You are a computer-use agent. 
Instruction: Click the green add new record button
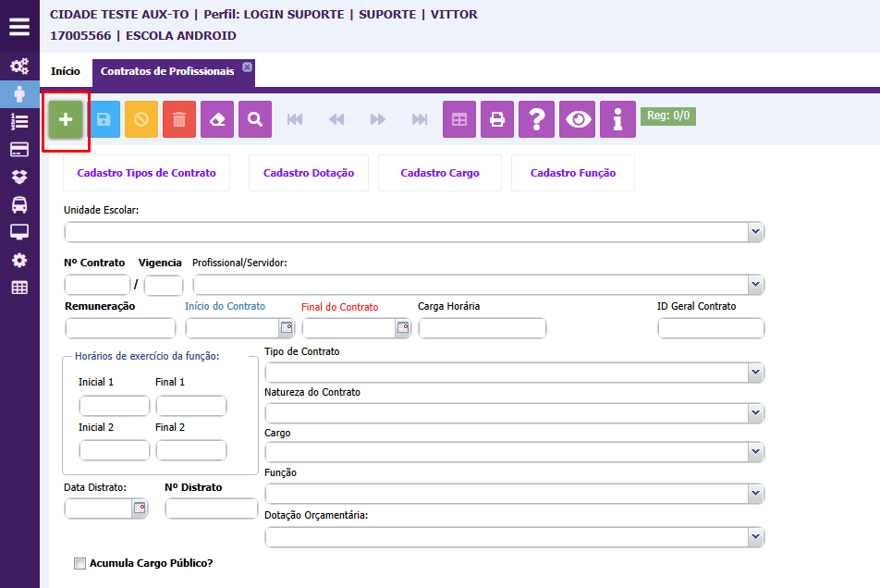click(66, 119)
